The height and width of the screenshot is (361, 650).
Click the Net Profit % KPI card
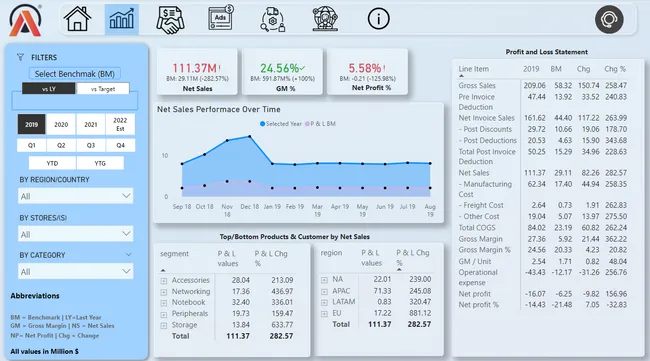pyautogui.click(x=368, y=72)
